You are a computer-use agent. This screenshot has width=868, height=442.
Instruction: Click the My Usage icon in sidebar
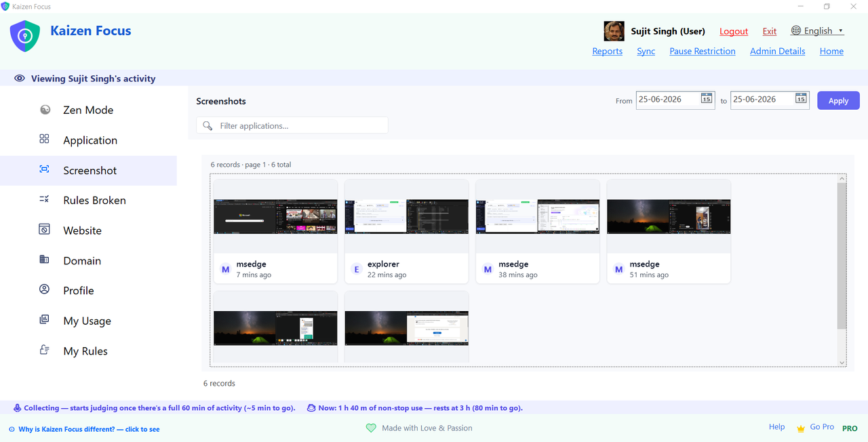[45, 319]
